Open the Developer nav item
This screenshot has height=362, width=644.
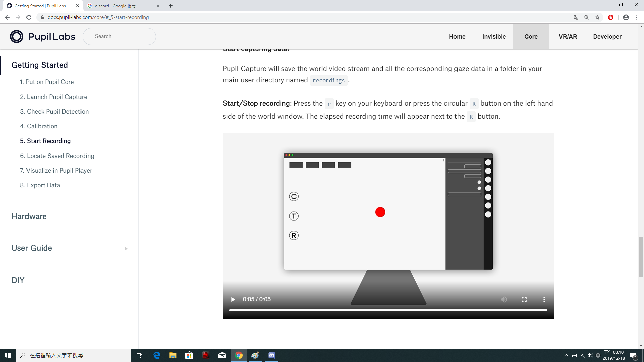tap(607, 37)
